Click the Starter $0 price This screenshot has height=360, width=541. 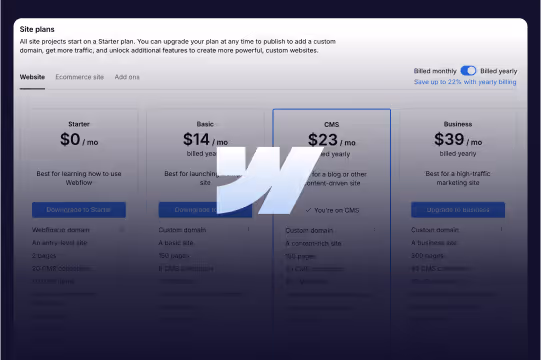79,139
